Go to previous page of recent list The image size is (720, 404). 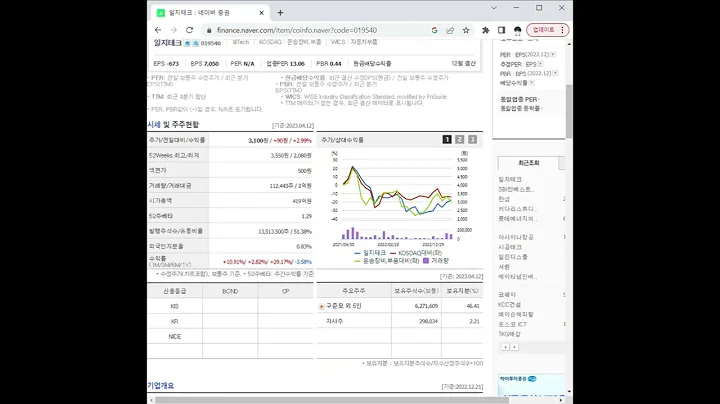[506, 347]
